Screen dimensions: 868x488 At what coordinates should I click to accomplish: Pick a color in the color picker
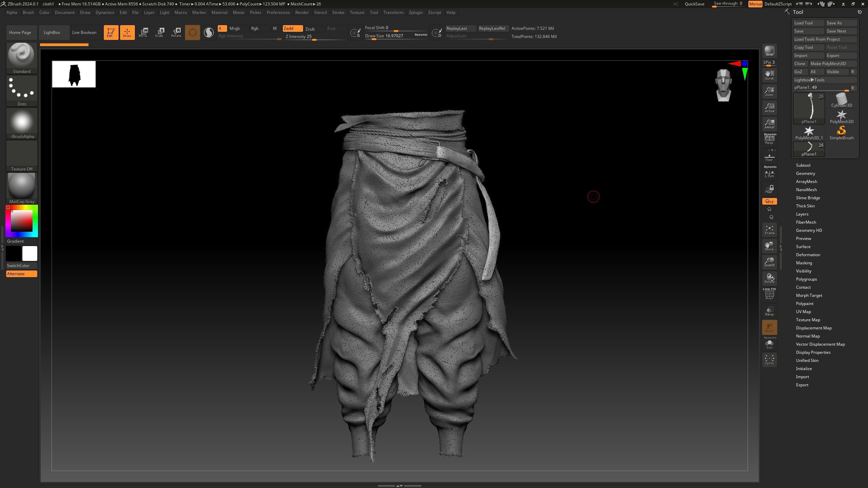click(22, 221)
